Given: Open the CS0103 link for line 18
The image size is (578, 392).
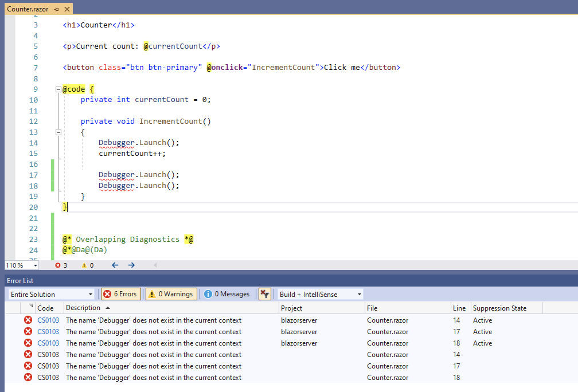Looking at the screenshot, I should click(x=48, y=343).
